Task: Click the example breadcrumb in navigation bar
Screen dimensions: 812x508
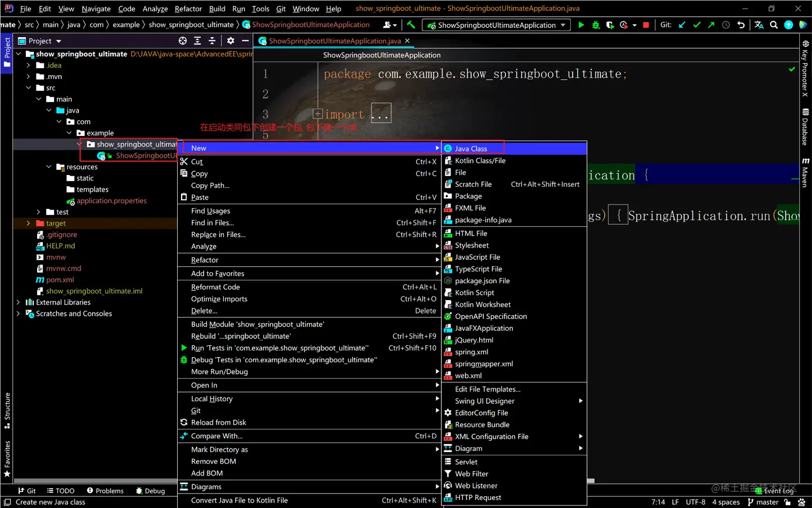Action: [126, 25]
